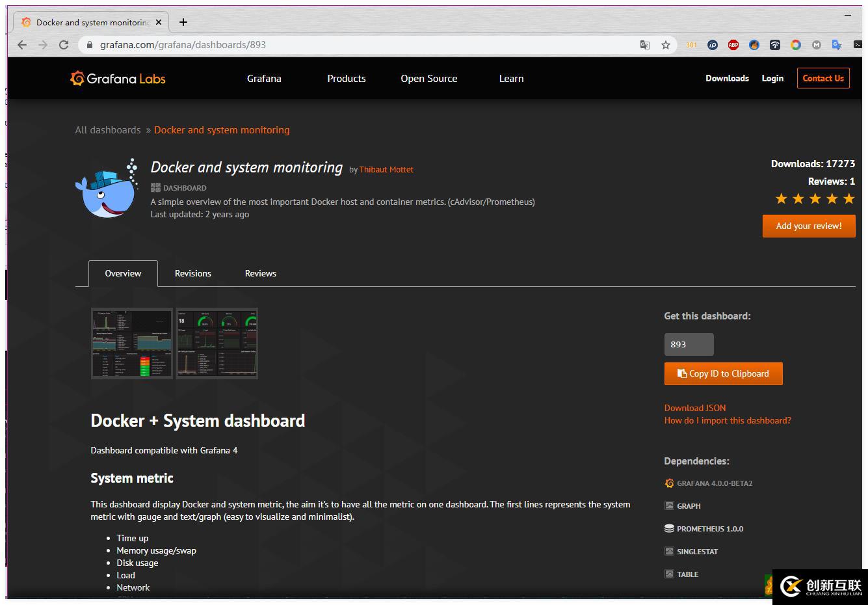Click the five-star rating display
The width and height of the screenshot is (868, 605).
pos(815,199)
